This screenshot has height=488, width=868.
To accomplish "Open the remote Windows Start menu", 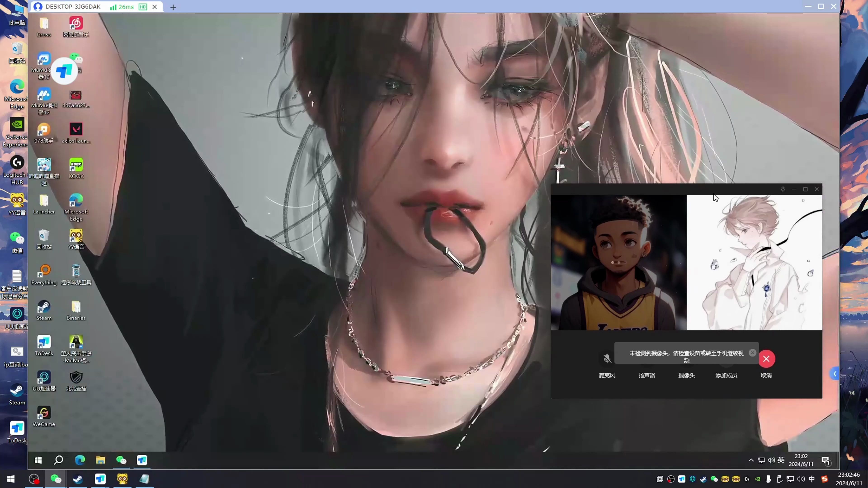I will pos(38,460).
